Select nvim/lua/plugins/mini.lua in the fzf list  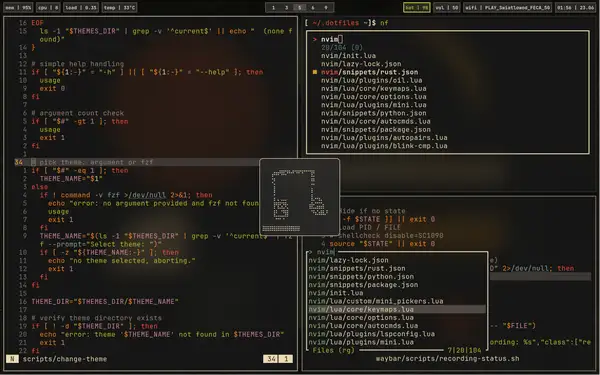tap(373, 105)
